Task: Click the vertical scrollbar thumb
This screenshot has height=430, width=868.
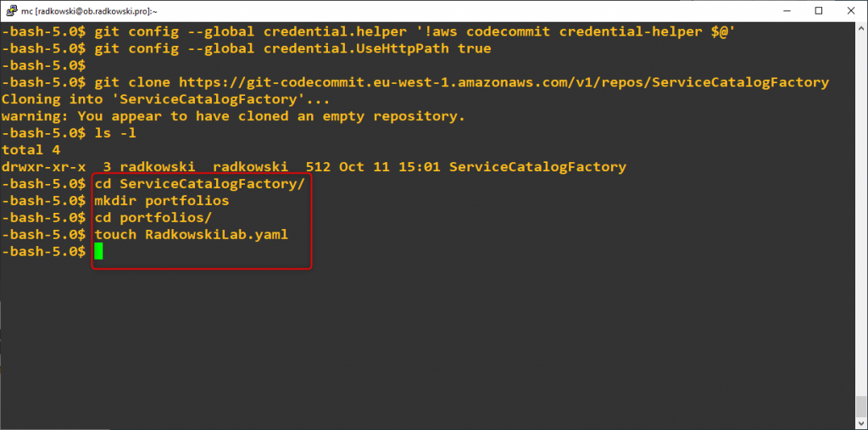Action: pos(862,407)
